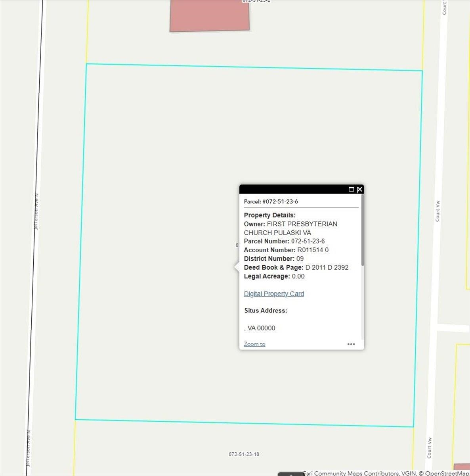
Task: Click the VA 00000 address line
Action: [261, 328]
